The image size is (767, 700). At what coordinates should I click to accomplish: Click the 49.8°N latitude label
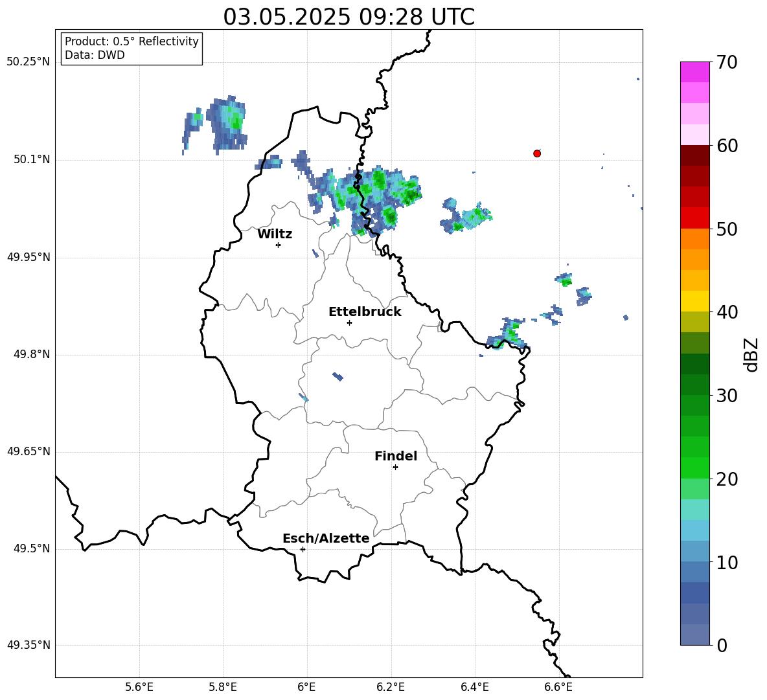[x=31, y=354]
